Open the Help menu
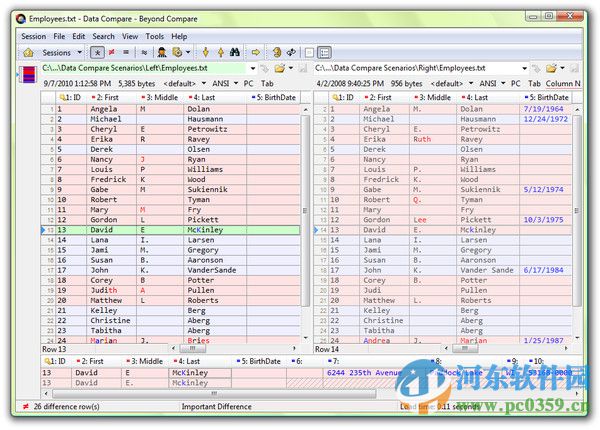The width and height of the screenshot is (600, 430). tap(179, 36)
